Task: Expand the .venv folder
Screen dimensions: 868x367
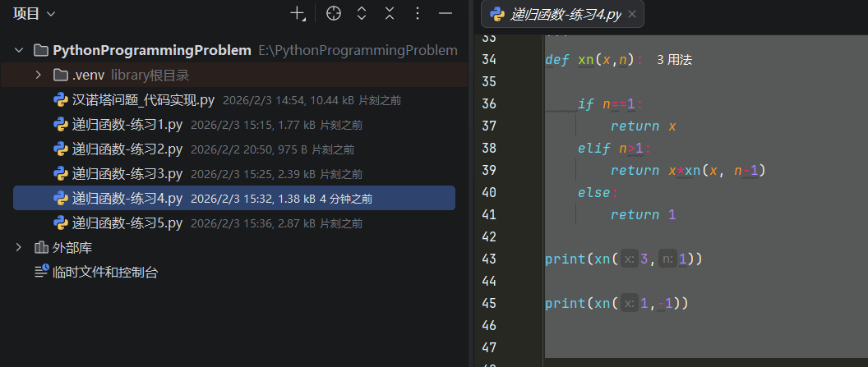Action: pyautogui.click(x=38, y=75)
